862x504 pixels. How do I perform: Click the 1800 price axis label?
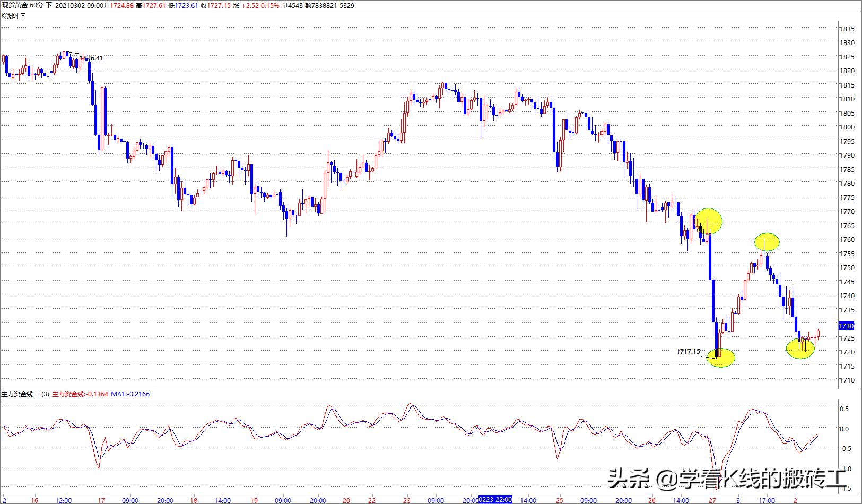(x=847, y=127)
